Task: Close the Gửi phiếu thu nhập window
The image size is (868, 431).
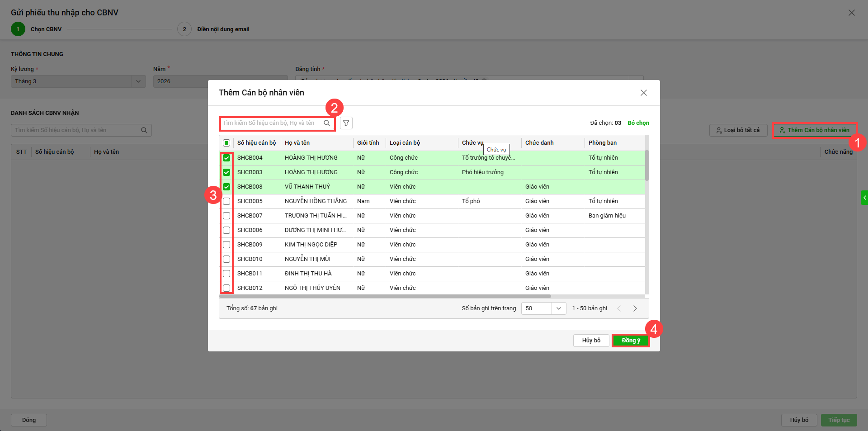Action: [x=851, y=13]
